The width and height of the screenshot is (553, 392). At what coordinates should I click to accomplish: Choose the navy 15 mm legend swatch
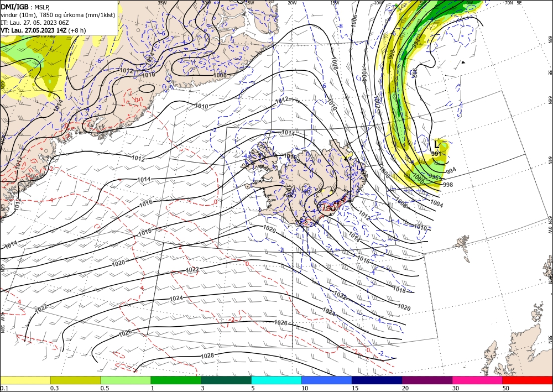tap(377, 380)
